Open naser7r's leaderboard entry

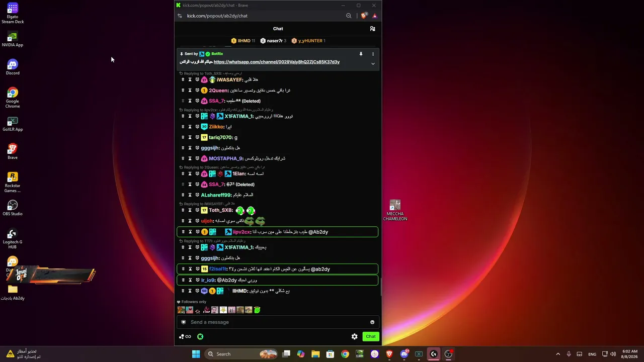click(273, 41)
